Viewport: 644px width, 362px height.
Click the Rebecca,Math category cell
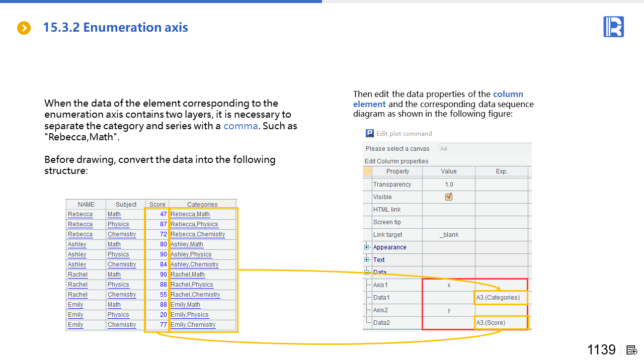[190, 214]
